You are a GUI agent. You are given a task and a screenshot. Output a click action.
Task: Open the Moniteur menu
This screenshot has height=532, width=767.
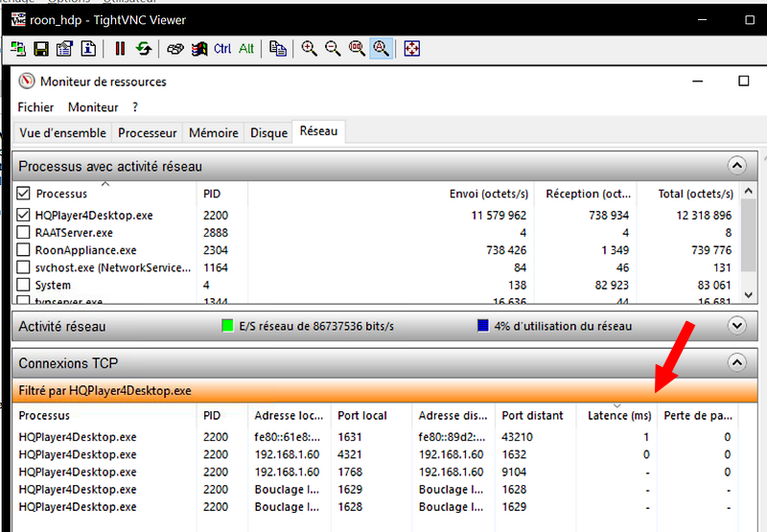pos(93,107)
